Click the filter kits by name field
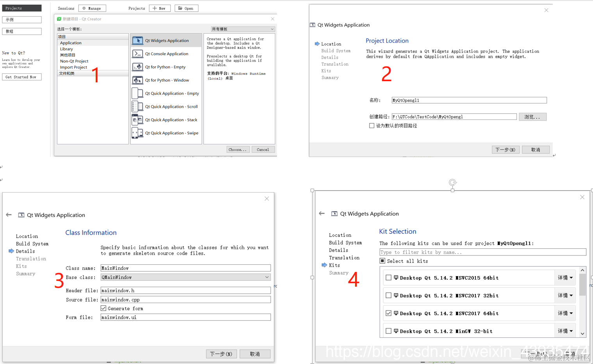 (x=483, y=252)
